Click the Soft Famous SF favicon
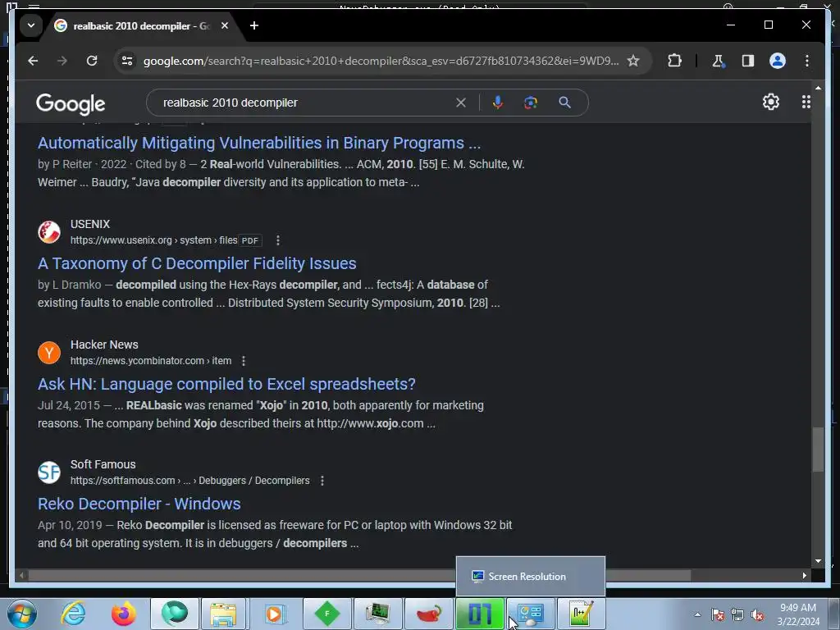This screenshot has width=840, height=630. click(49, 472)
